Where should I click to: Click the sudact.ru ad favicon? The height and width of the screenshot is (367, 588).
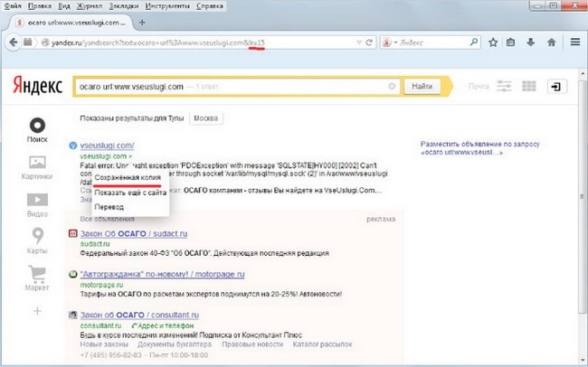tap(72, 233)
